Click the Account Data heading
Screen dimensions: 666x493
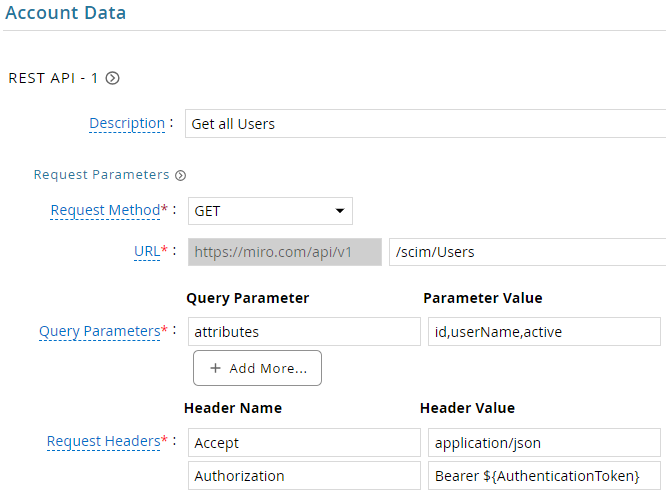(65, 12)
